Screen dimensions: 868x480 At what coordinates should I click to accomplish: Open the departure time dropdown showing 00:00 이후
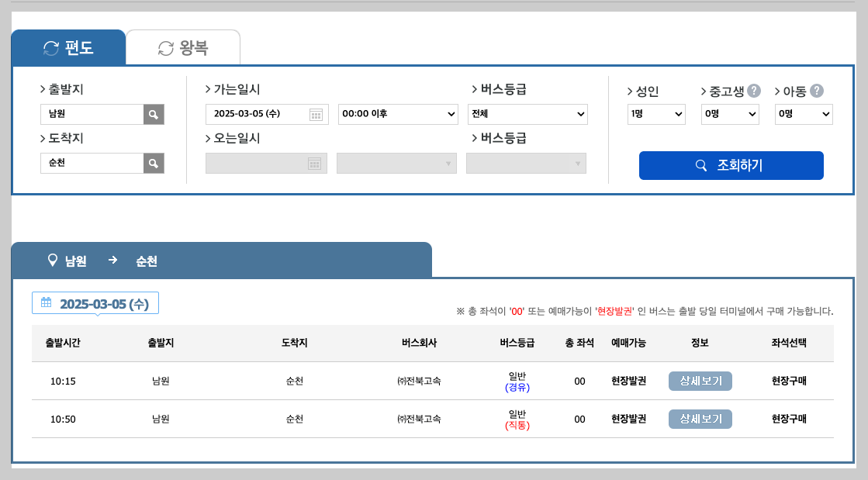pyautogui.click(x=396, y=113)
